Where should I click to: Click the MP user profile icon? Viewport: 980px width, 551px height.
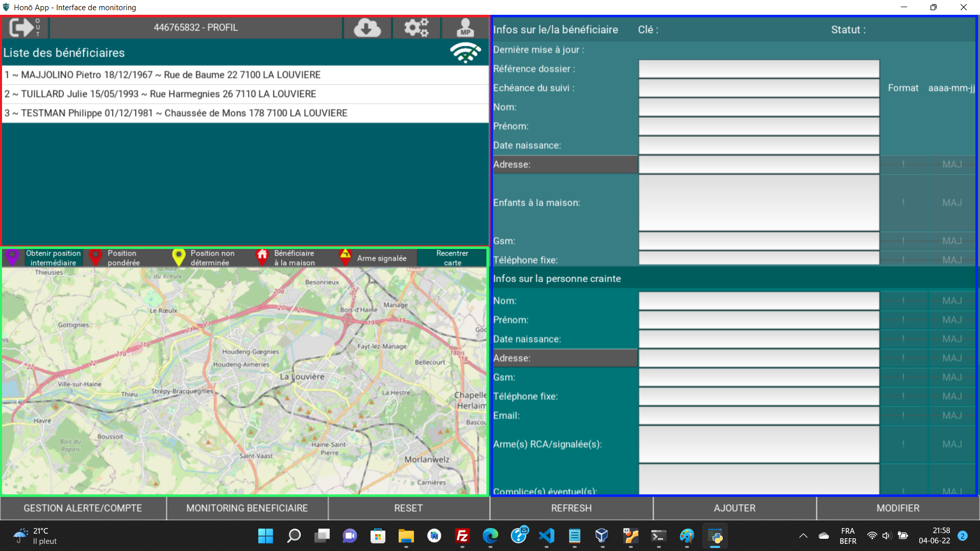(465, 28)
